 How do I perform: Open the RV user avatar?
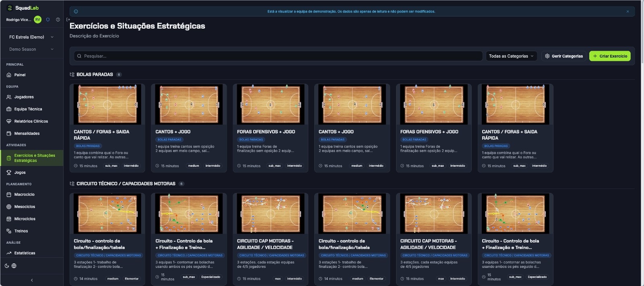click(37, 19)
